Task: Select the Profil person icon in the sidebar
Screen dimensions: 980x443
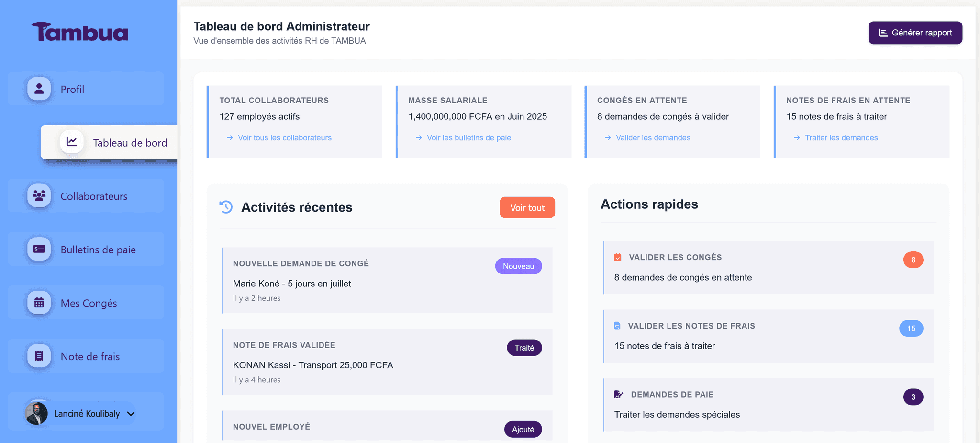Action: point(39,89)
